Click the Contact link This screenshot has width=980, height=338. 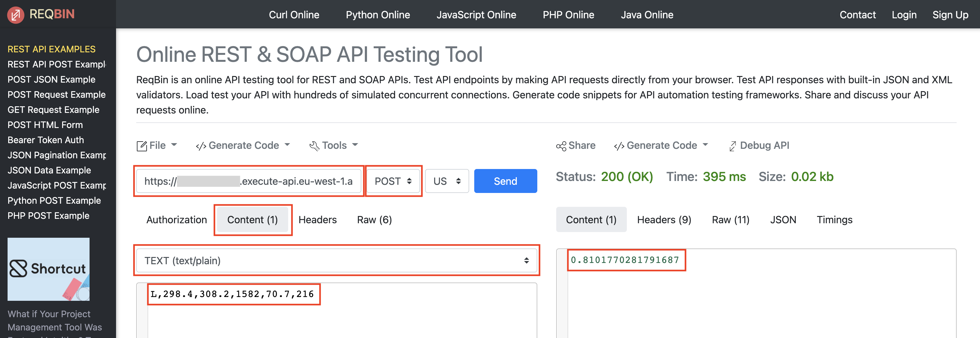(858, 15)
